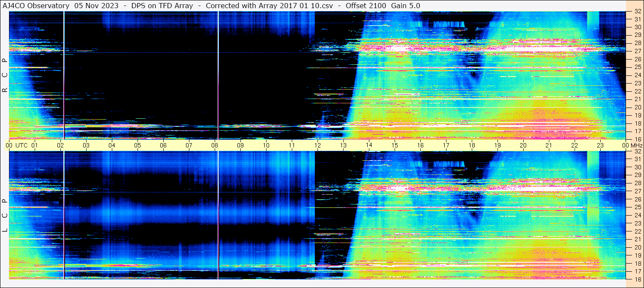Click the 16 hour tick label on time axis
644x288 pixels.
point(420,145)
